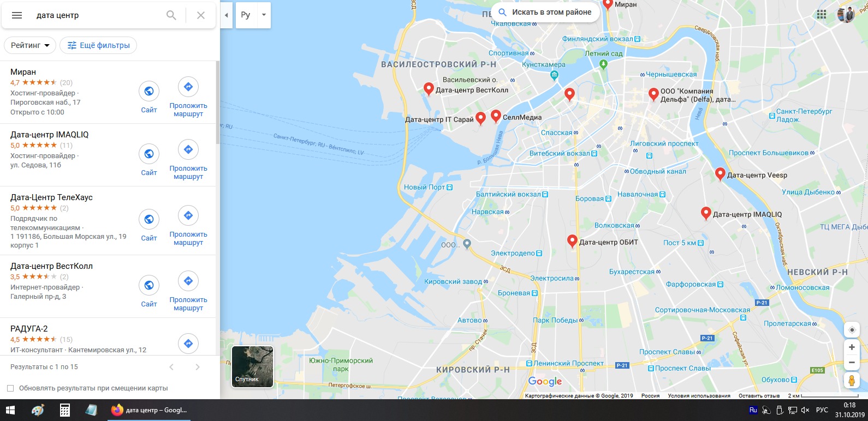This screenshot has height=421, width=868.
Task: Open the Миран website globe icon
Action: 149,91
